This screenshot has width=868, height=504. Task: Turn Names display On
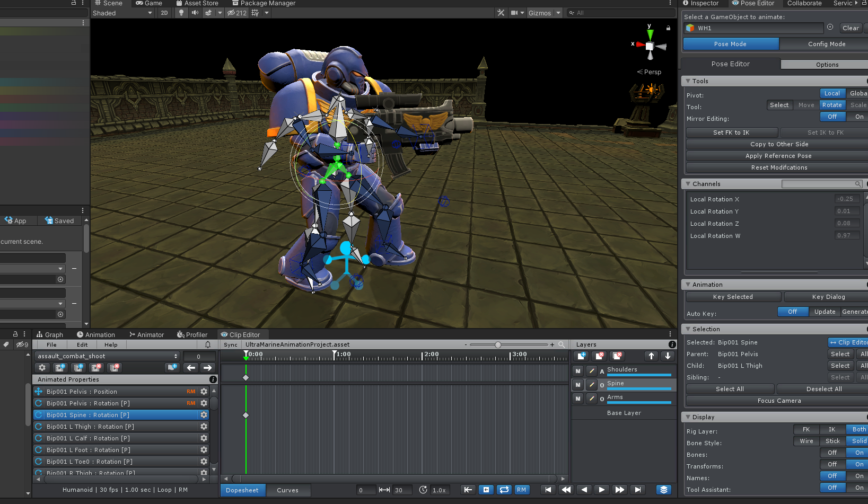coord(859,476)
